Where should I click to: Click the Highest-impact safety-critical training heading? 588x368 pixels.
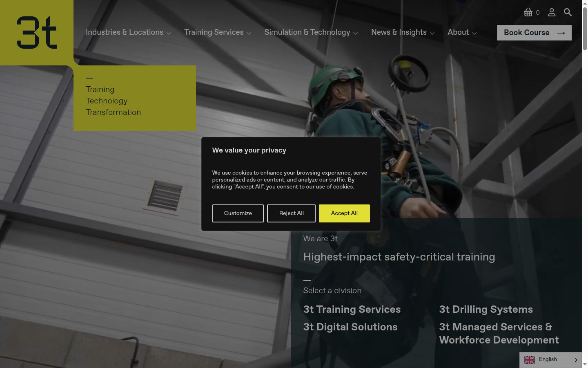399,257
